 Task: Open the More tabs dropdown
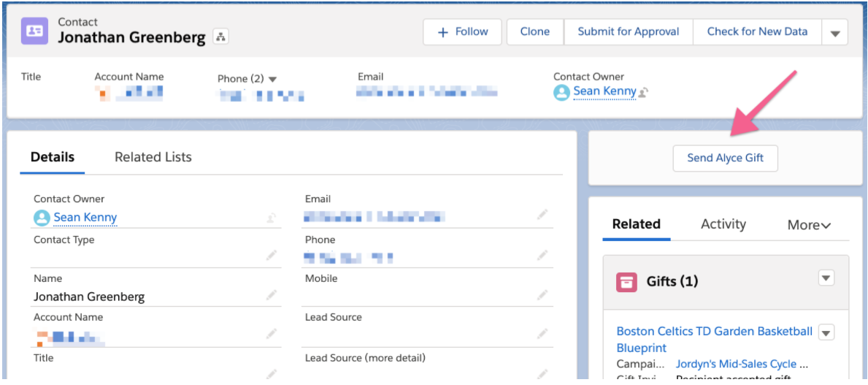coord(810,225)
